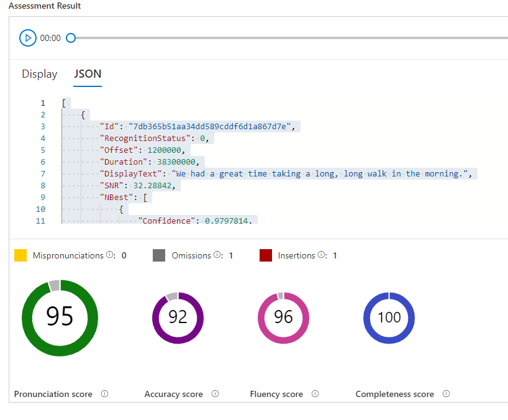
Task: Click the "Duration": 38300000 line
Action: click(x=149, y=162)
